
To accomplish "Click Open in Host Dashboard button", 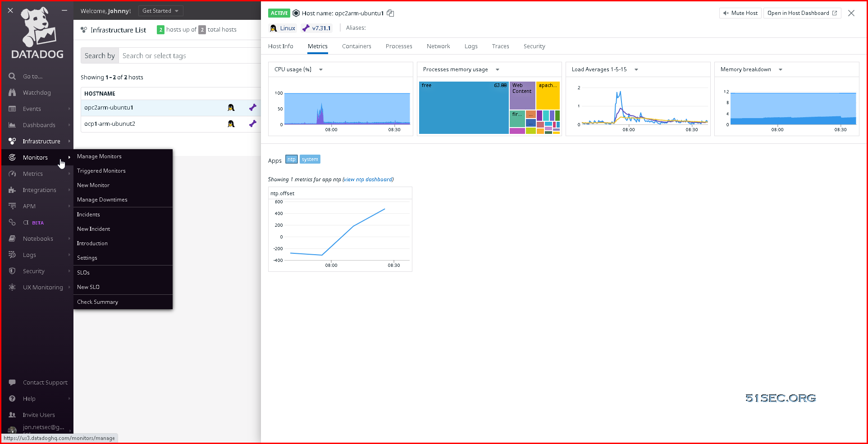I will (802, 13).
